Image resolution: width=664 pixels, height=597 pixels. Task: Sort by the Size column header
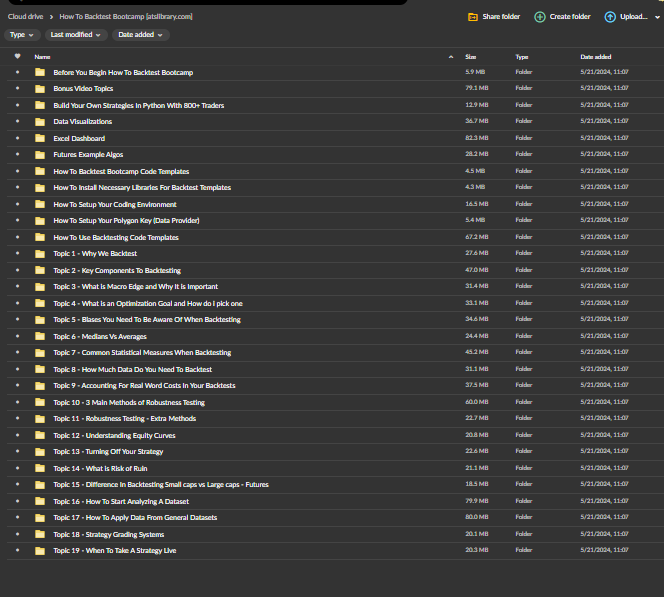[471, 57]
